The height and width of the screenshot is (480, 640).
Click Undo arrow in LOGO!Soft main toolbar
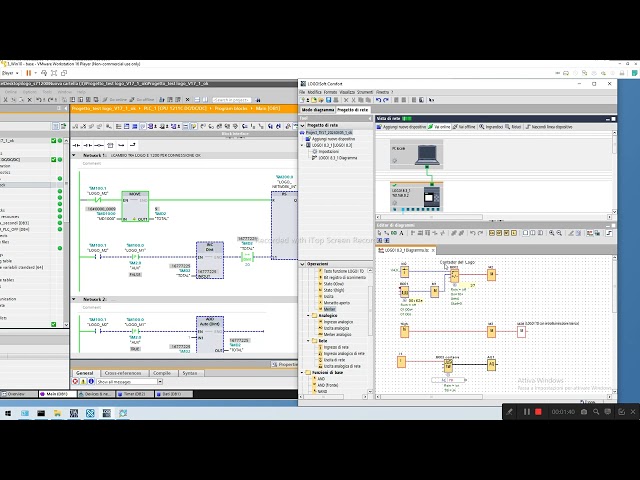[378, 100]
